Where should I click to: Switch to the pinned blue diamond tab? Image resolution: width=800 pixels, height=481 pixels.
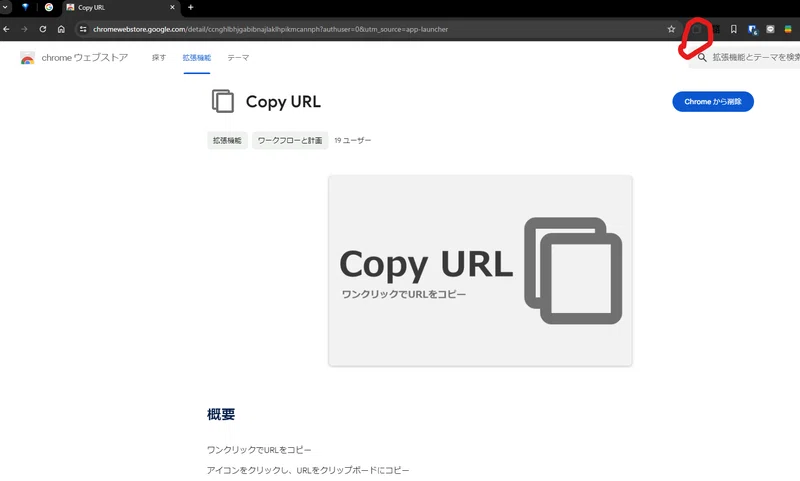coord(25,7)
